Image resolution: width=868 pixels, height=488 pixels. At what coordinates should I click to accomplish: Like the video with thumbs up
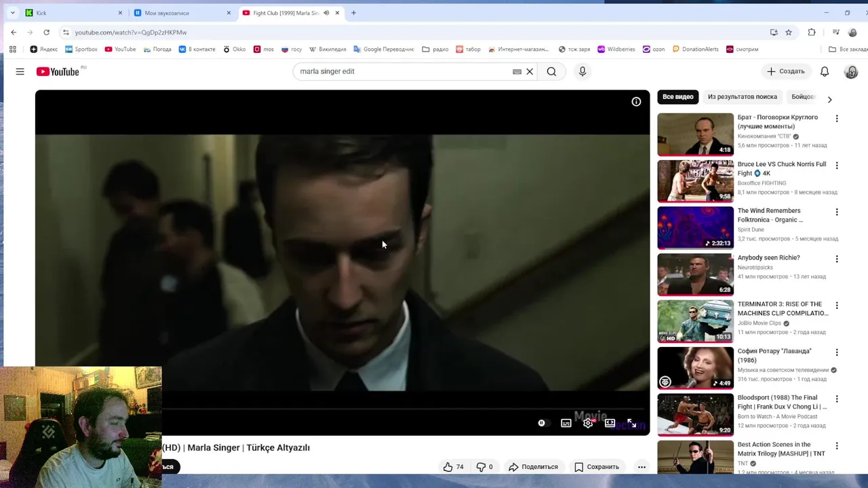453,466
